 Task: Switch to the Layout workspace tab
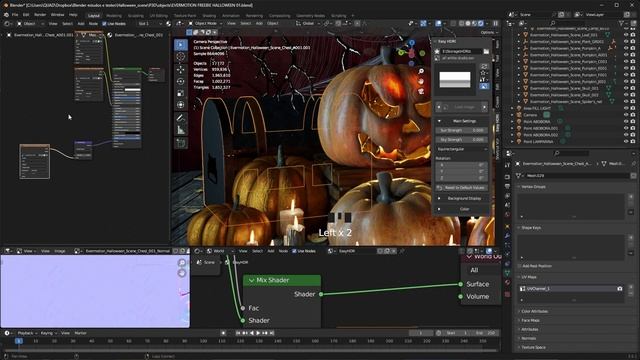(x=94, y=16)
